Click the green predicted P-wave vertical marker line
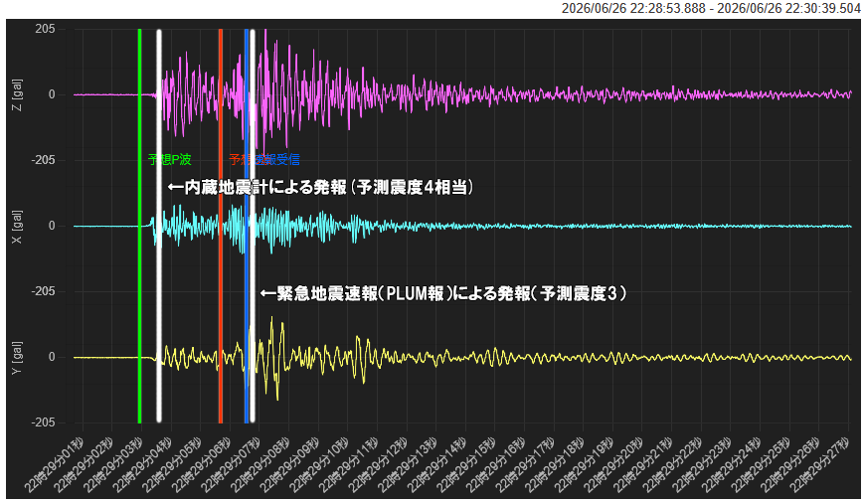 click(x=139, y=226)
